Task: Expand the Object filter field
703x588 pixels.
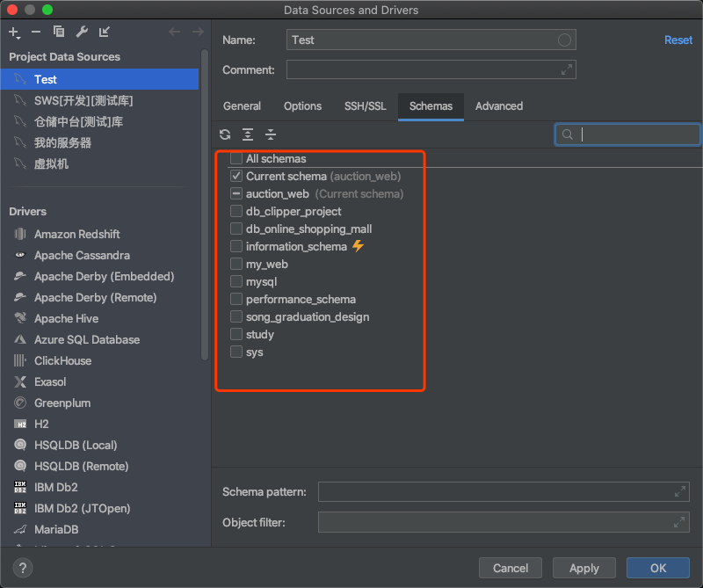Action: coord(680,523)
